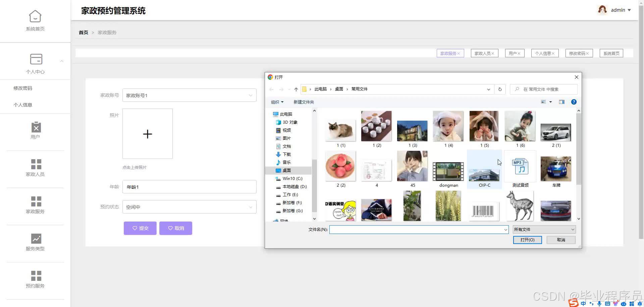Click the Sogou input method S icon
Viewport: 644px width, 307px height.
tap(573, 303)
